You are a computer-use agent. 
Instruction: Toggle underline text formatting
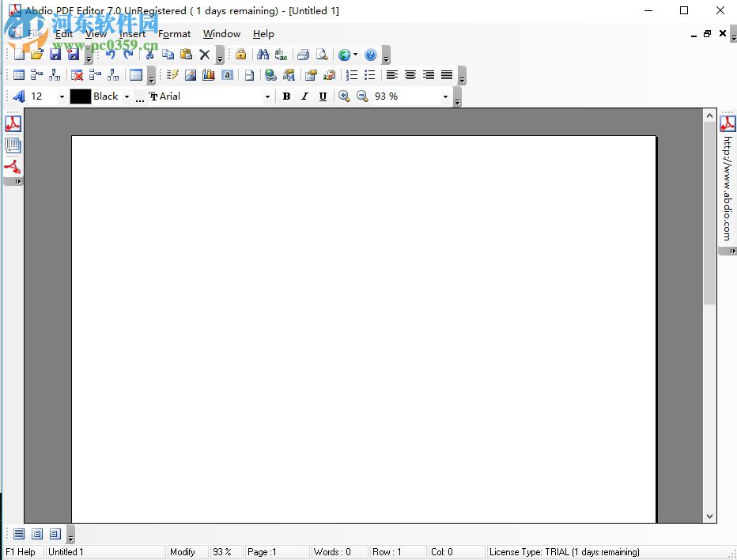tap(323, 96)
